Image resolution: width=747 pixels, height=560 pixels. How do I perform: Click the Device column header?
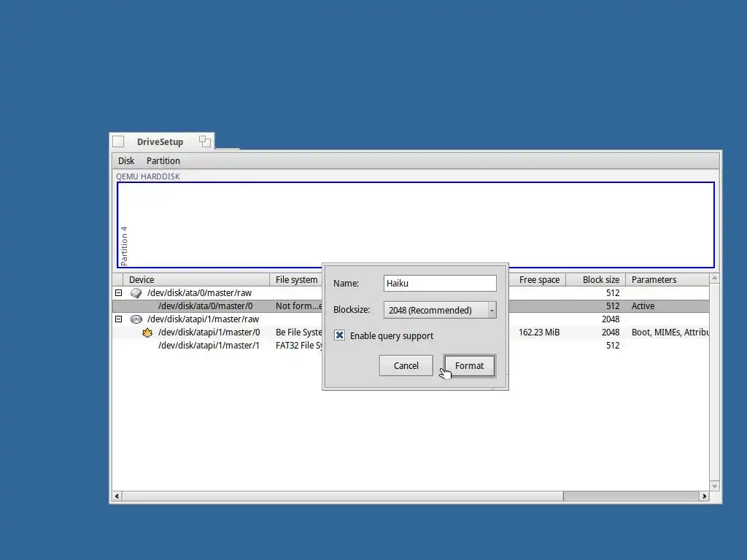pos(196,279)
